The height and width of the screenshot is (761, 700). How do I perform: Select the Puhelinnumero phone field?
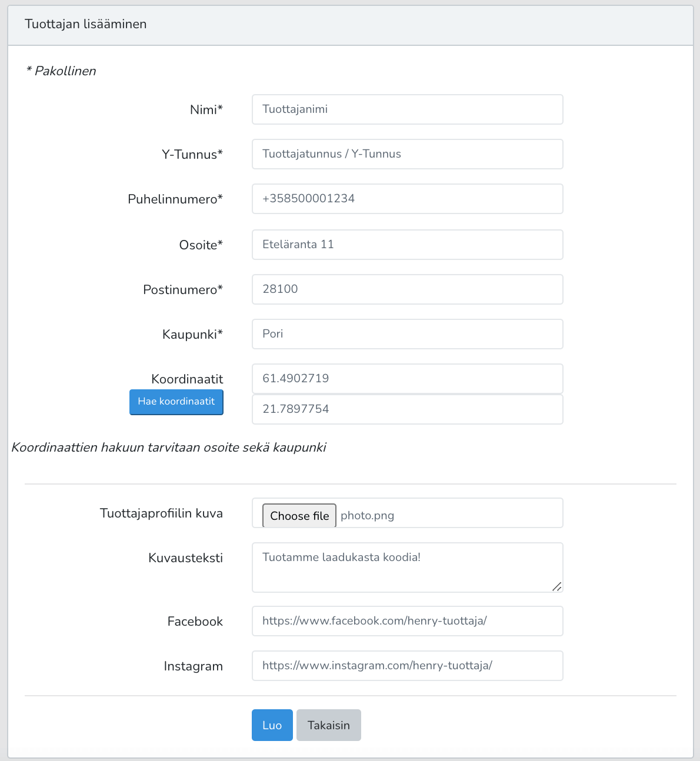pyautogui.click(x=407, y=199)
